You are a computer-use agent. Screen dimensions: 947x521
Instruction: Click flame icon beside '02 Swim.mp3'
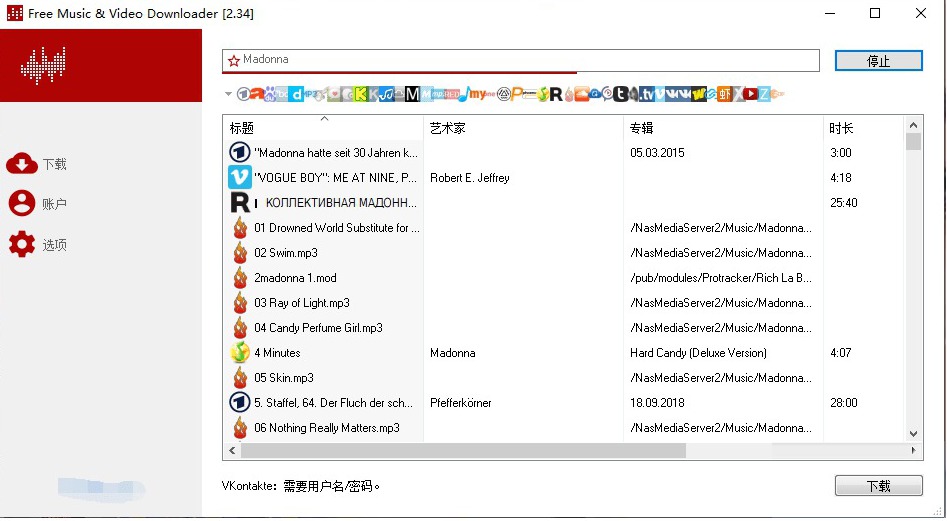(x=240, y=252)
